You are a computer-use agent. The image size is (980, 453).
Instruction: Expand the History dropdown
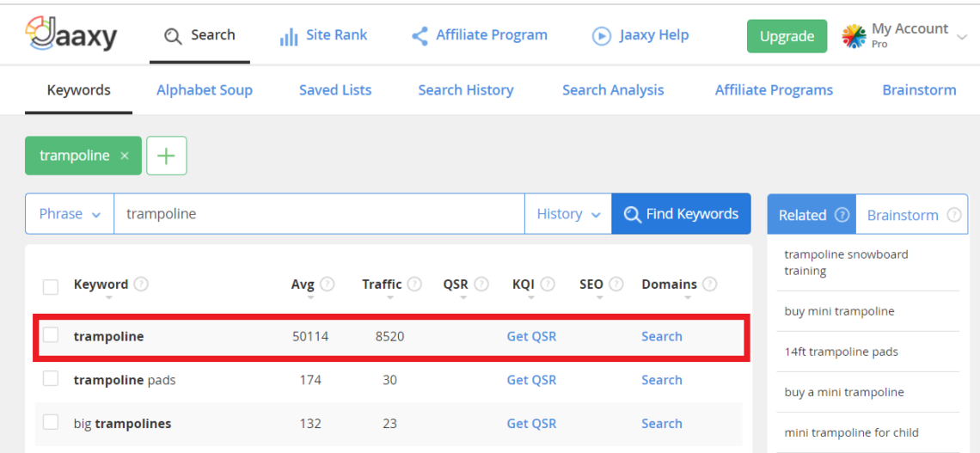tap(567, 214)
